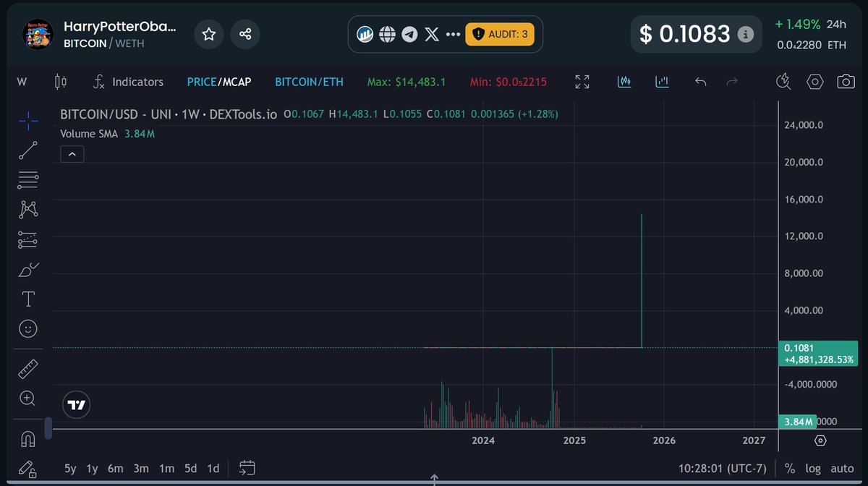Screen dimensions: 868x486
Task: Click the 3.84M volume axis label
Action: click(797, 422)
